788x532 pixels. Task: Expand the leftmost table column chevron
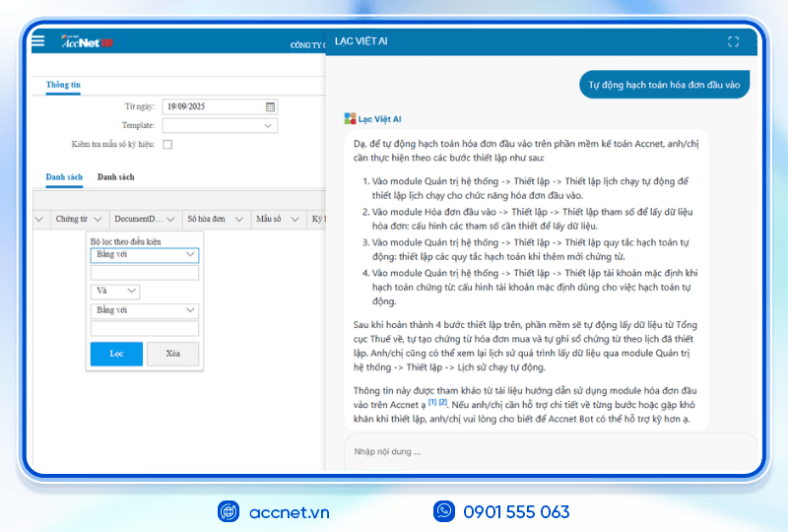coord(39,220)
